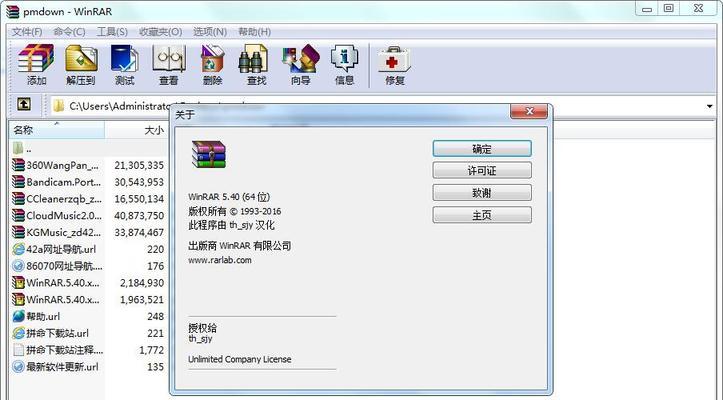Image resolution: width=723 pixels, height=400 pixels.
Task: Click the icon of 86070网址导航 shortcut
Action: (18, 266)
